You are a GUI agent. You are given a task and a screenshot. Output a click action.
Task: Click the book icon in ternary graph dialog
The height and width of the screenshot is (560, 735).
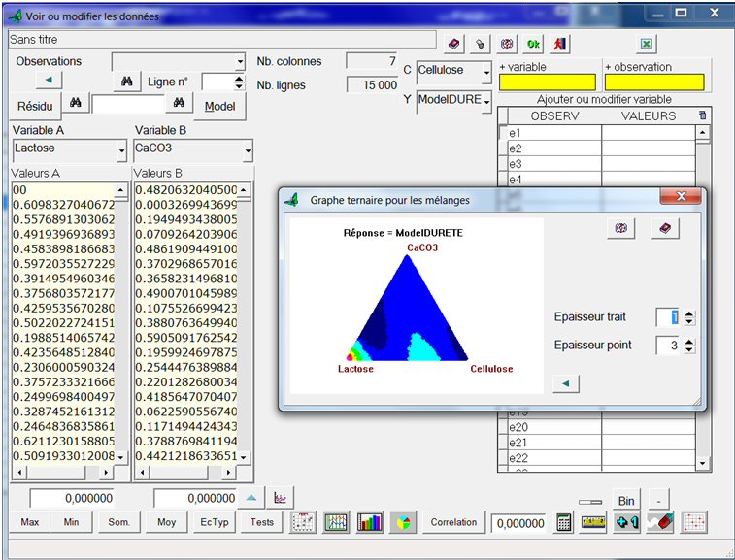click(665, 228)
